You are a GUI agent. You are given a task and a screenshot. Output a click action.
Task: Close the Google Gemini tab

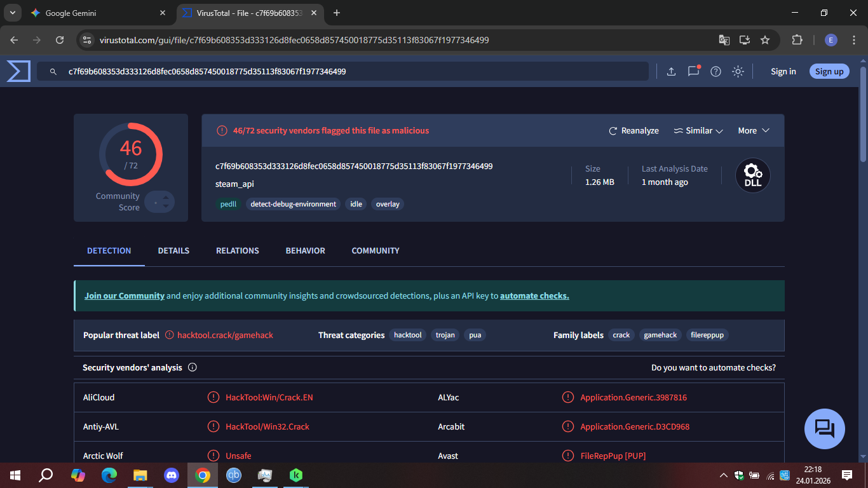(163, 13)
